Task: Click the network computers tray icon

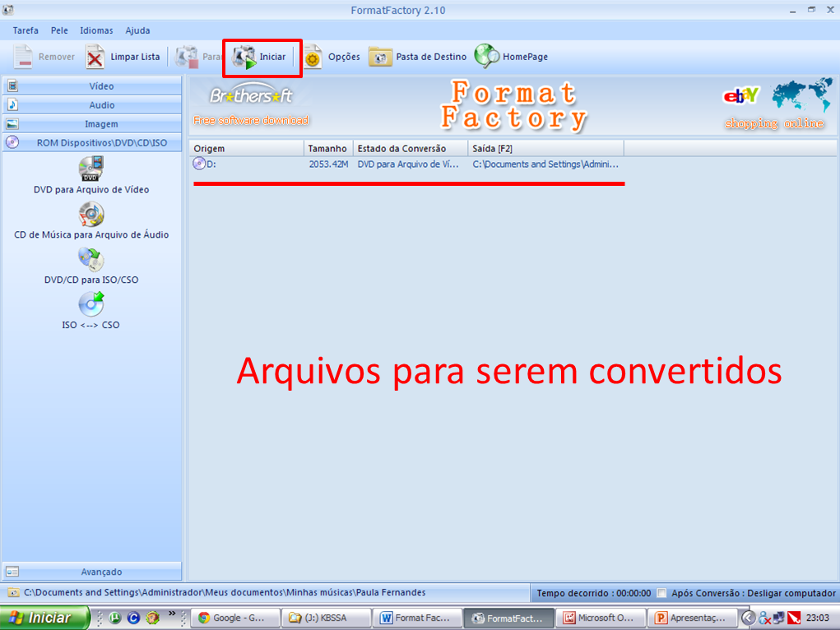Action: (779, 618)
